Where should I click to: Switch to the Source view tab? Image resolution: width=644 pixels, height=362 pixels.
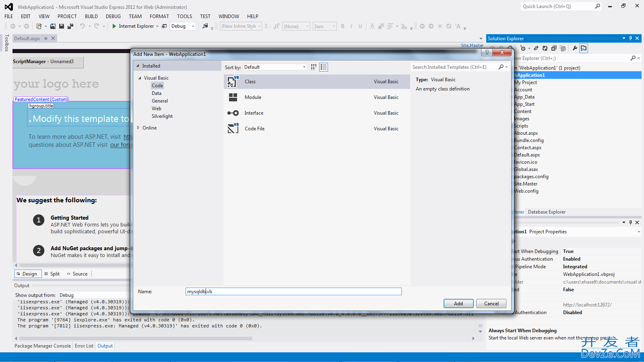(77, 274)
